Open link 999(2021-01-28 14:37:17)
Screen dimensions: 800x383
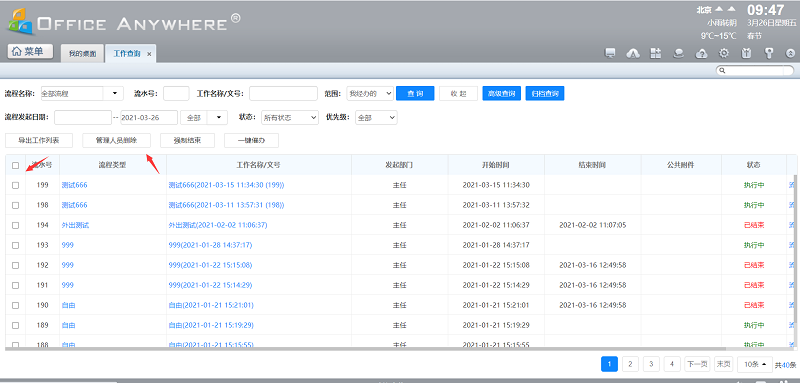click(x=210, y=245)
